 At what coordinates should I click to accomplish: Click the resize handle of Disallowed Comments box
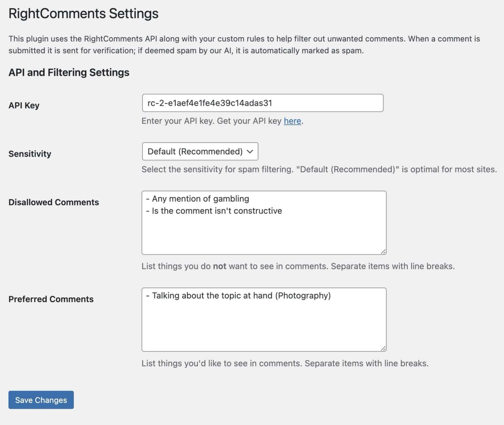point(383,250)
